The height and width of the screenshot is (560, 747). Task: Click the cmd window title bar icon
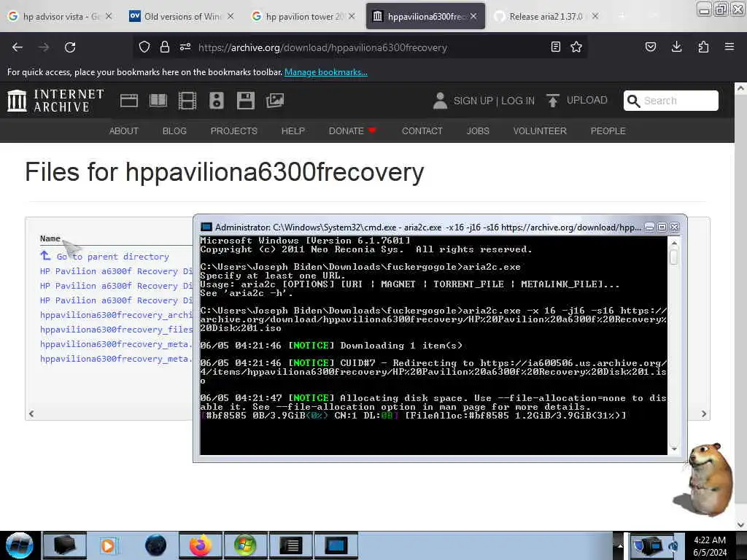coord(206,227)
